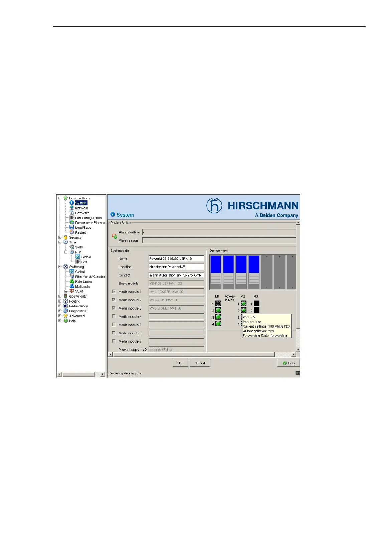Click the Redundancy icon in tree
The width and height of the screenshot is (392, 557).
click(65, 306)
